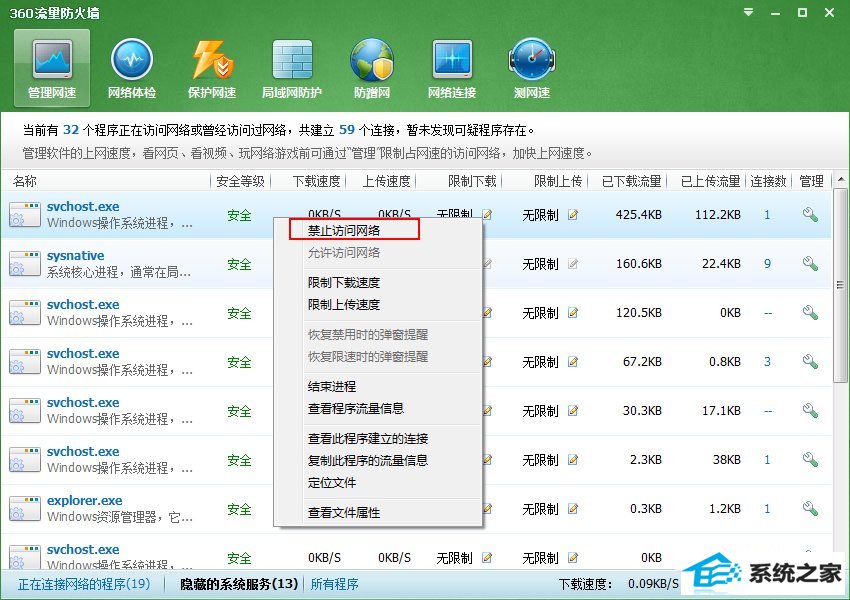
Task: Click the wrench icon in the 2.3KB row
Action: click(810, 460)
